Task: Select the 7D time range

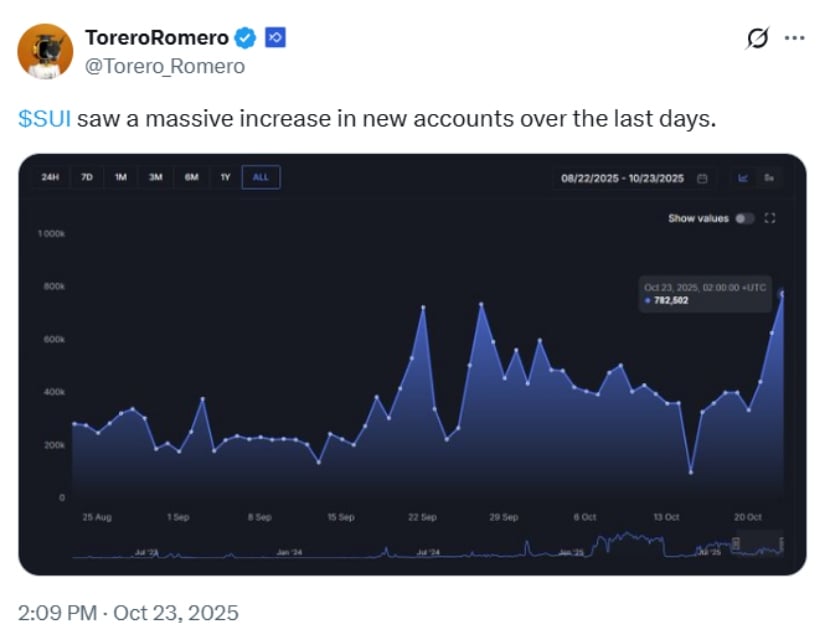Action: click(87, 178)
